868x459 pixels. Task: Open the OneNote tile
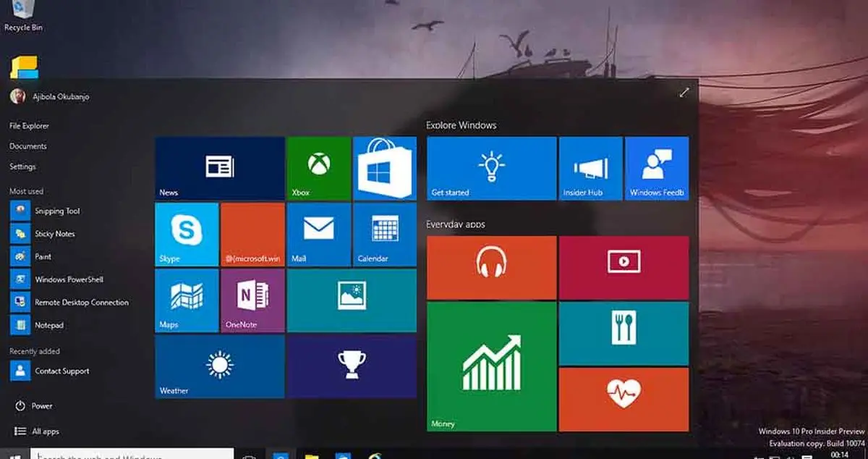pyautogui.click(x=252, y=300)
